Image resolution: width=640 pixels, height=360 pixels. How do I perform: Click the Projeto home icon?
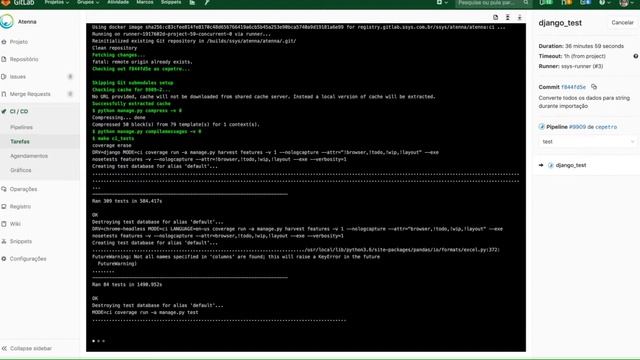tap(4, 42)
